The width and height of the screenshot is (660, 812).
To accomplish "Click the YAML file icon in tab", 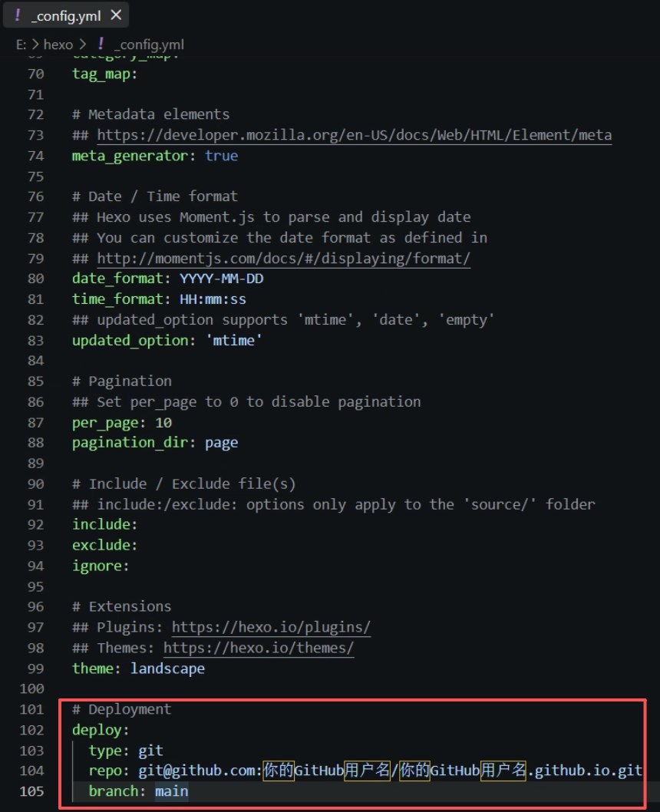I will [x=18, y=15].
